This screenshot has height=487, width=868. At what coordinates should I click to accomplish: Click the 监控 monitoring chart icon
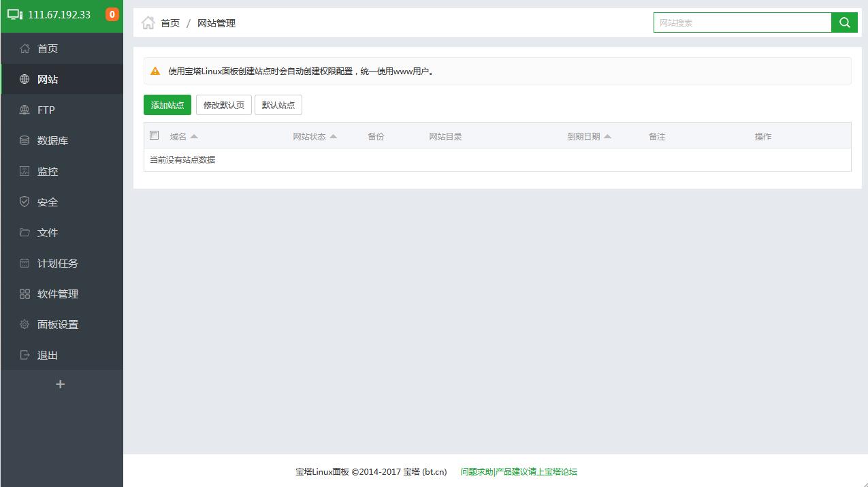23,171
